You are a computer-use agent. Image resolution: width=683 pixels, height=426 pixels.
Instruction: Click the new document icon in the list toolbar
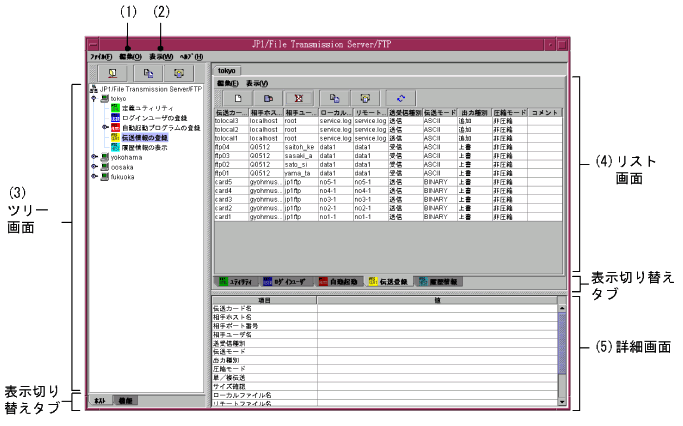pyautogui.click(x=238, y=99)
